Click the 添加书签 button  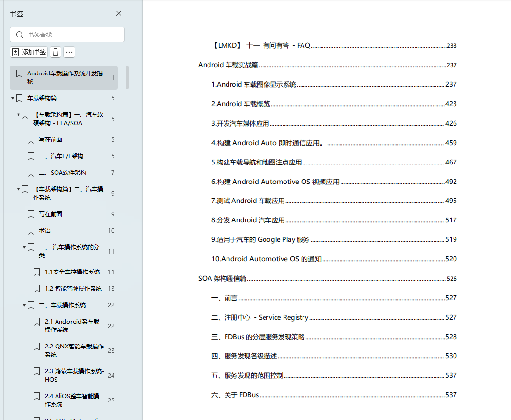29,52
